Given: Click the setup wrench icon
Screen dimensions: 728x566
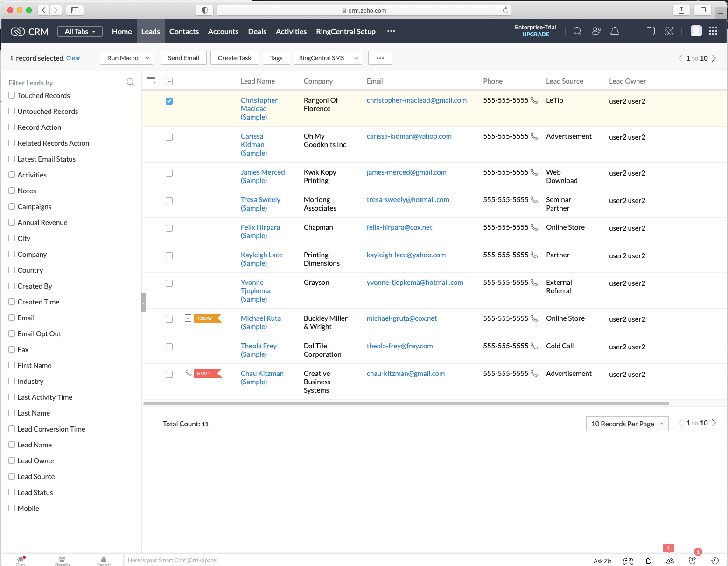Looking at the screenshot, I should click(669, 31).
